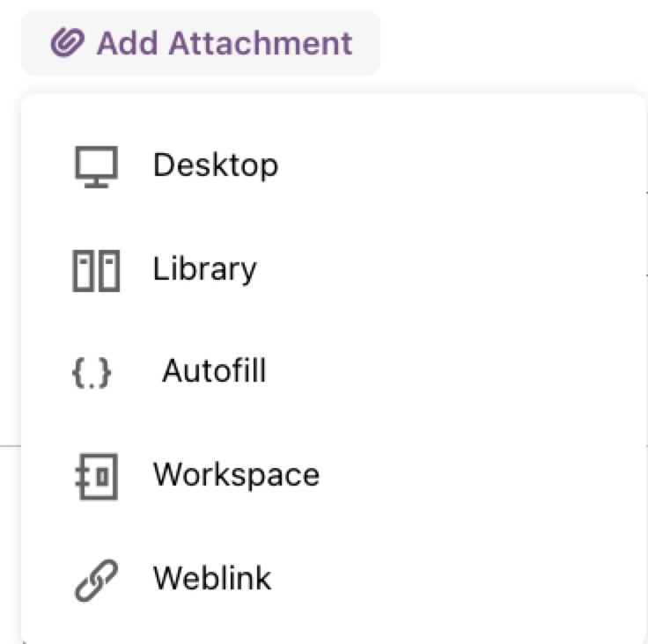
Task: Click the notebook icon next to Workspace
Action: tap(96, 476)
